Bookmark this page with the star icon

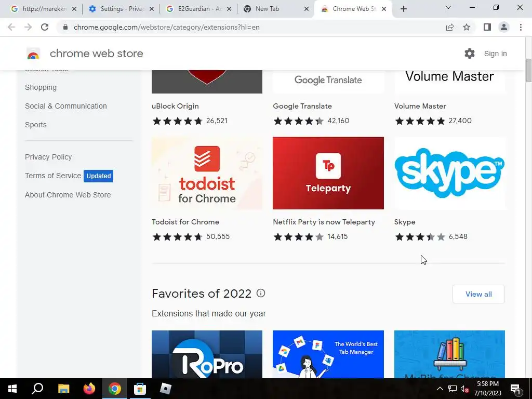click(x=467, y=27)
